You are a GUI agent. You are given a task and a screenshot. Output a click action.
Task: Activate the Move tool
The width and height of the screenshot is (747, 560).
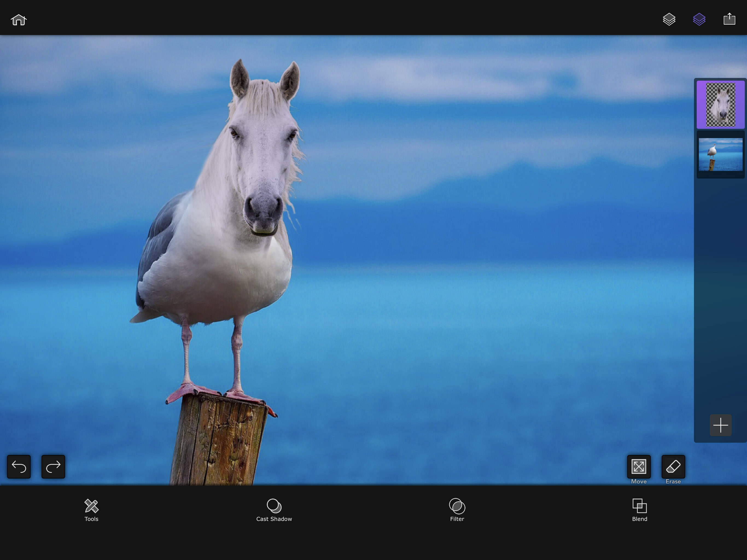(639, 467)
